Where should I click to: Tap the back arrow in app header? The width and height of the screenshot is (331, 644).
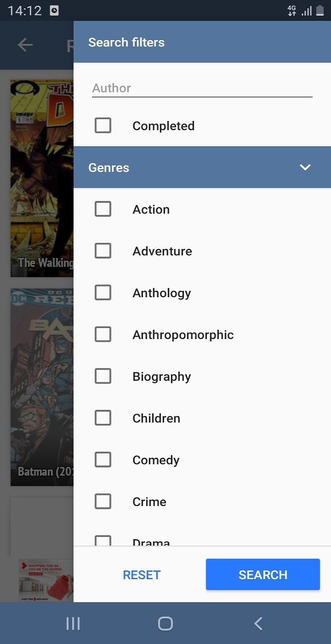[x=25, y=45]
